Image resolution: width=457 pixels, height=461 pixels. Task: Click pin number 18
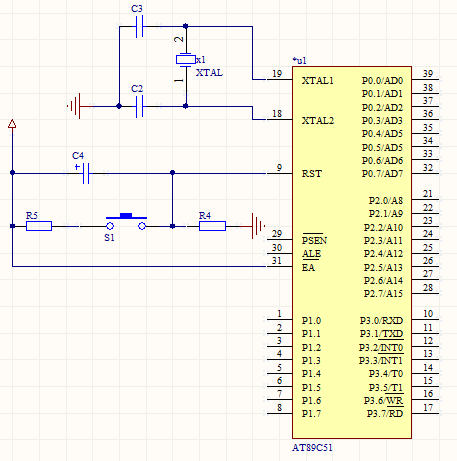(277, 113)
